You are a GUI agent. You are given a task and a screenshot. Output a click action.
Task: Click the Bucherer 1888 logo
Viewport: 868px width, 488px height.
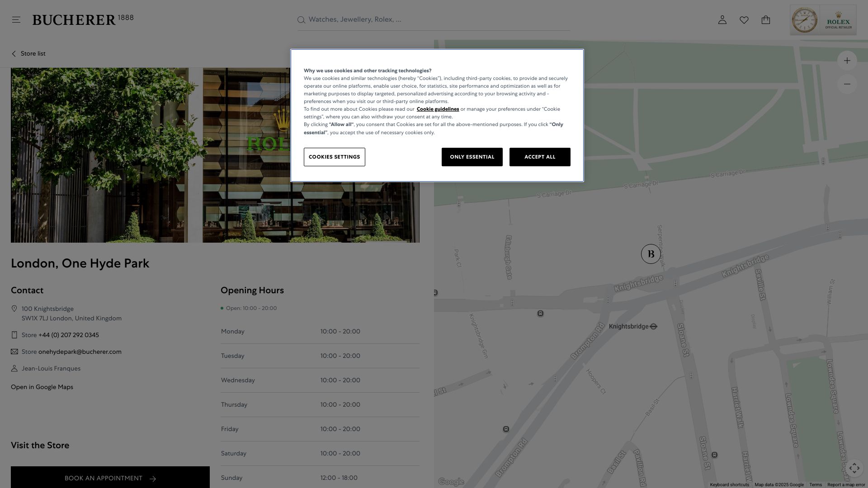click(x=83, y=20)
